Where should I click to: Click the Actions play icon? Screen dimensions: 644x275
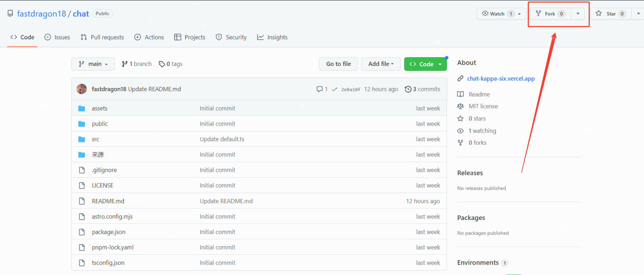[x=137, y=37]
